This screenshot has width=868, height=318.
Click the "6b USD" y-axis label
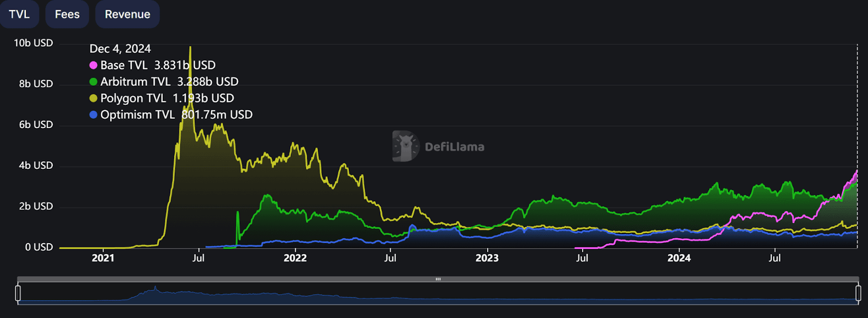tap(36, 124)
